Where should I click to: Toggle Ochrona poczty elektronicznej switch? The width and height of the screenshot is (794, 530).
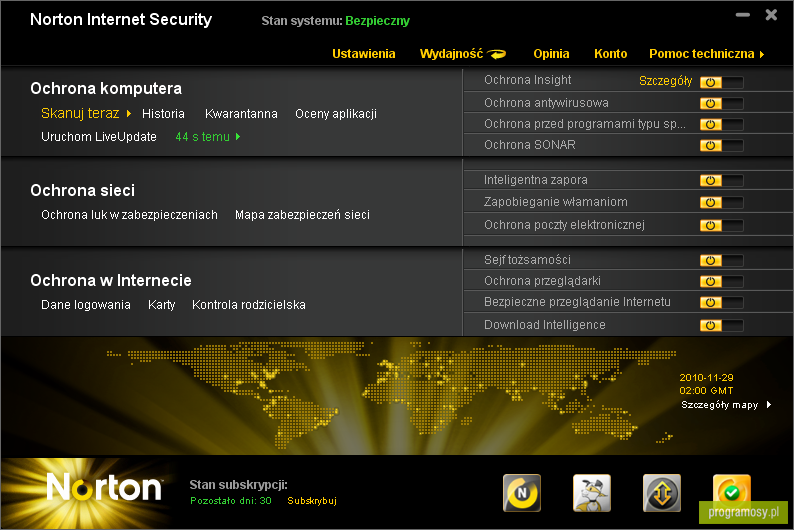tap(722, 225)
